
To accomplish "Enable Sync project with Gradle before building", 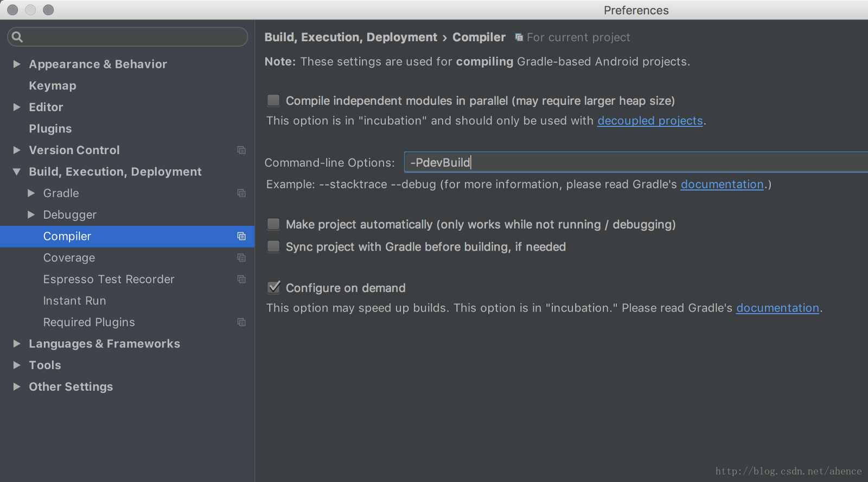I will coord(273,246).
